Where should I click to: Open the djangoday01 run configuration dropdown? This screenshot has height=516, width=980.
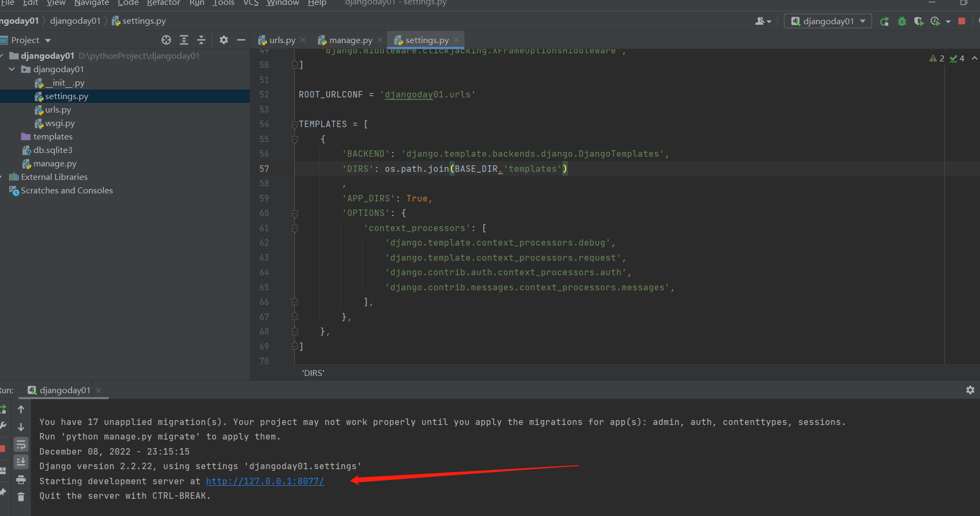pyautogui.click(x=828, y=22)
